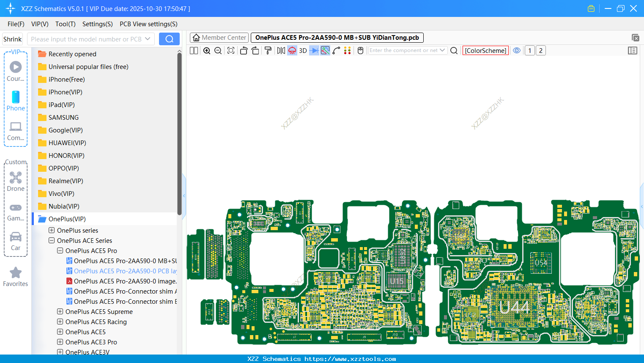Click the component or net input field

403,50
